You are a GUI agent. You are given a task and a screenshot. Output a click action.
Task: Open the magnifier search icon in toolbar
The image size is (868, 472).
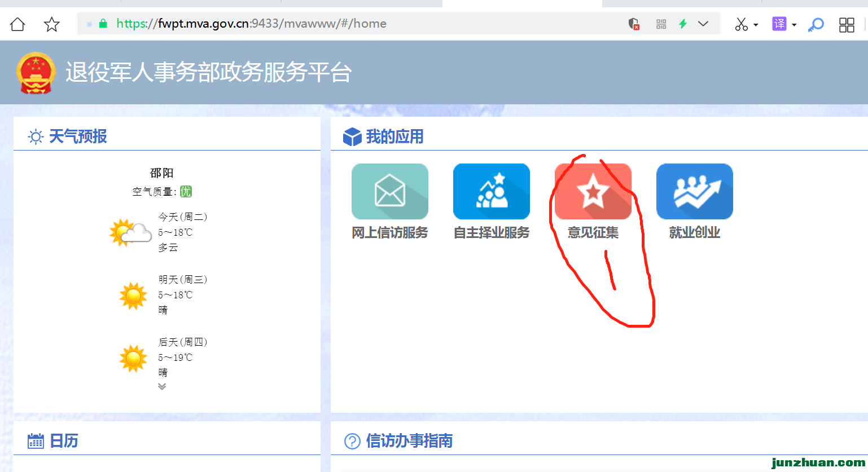(816, 24)
